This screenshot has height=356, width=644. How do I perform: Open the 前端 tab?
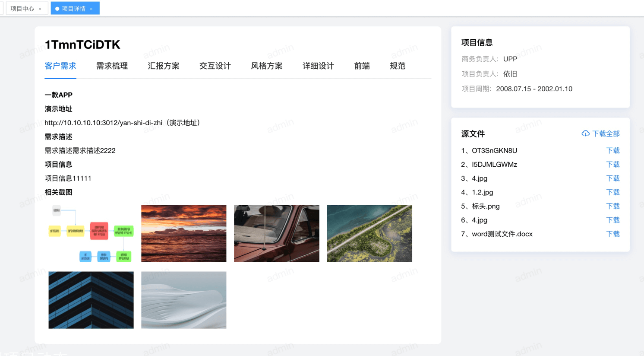click(x=362, y=66)
